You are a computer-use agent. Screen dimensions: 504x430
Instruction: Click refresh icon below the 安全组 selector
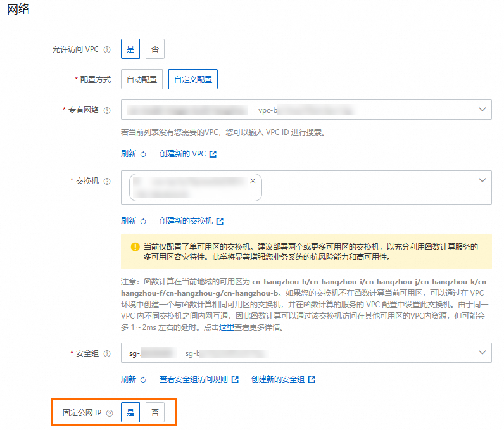(143, 380)
